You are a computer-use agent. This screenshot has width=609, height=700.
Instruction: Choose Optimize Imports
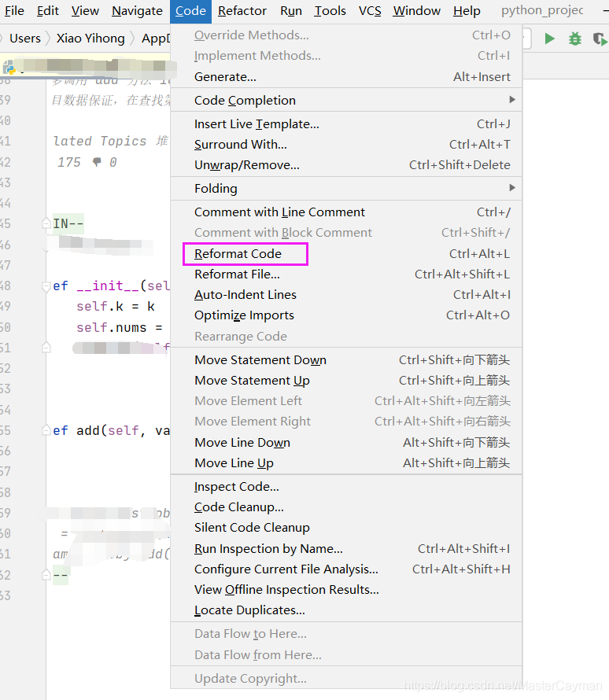click(x=346, y=315)
